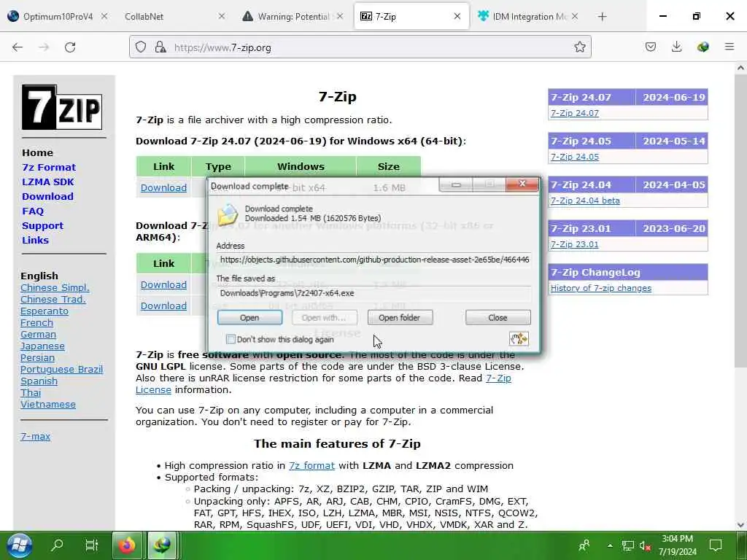Enable "Don't show this dialog again" checkbox
This screenshot has height=560, width=747.
(231, 339)
